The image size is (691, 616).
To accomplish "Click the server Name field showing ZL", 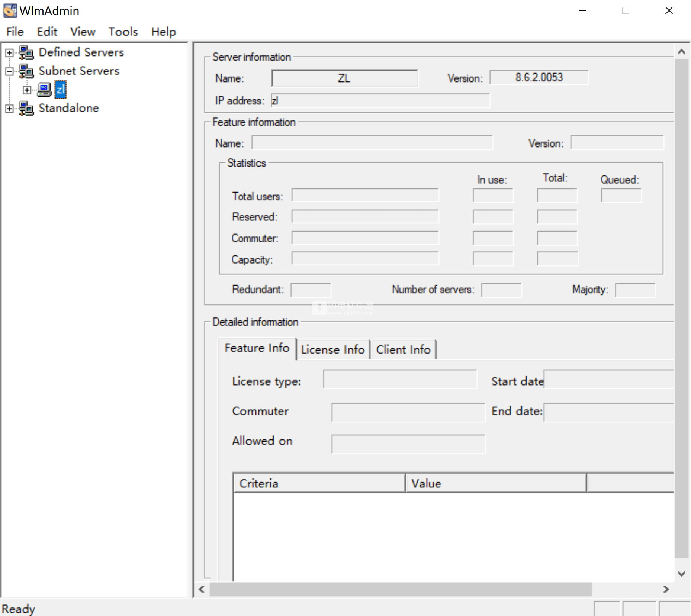I will click(344, 78).
